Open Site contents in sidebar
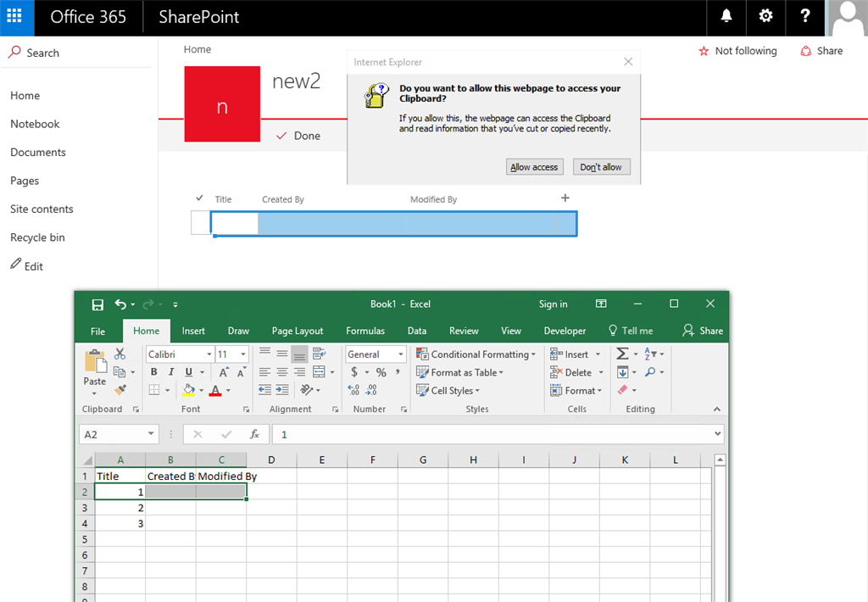868x602 pixels. click(x=42, y=209)
